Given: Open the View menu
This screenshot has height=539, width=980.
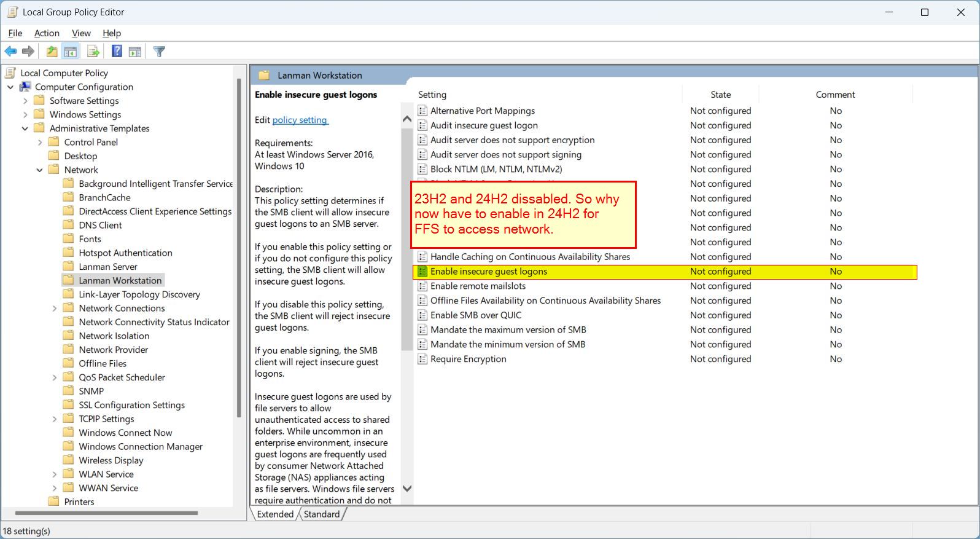Looking at the screenshot, I should pyautogui.click(x=81, y=33).
